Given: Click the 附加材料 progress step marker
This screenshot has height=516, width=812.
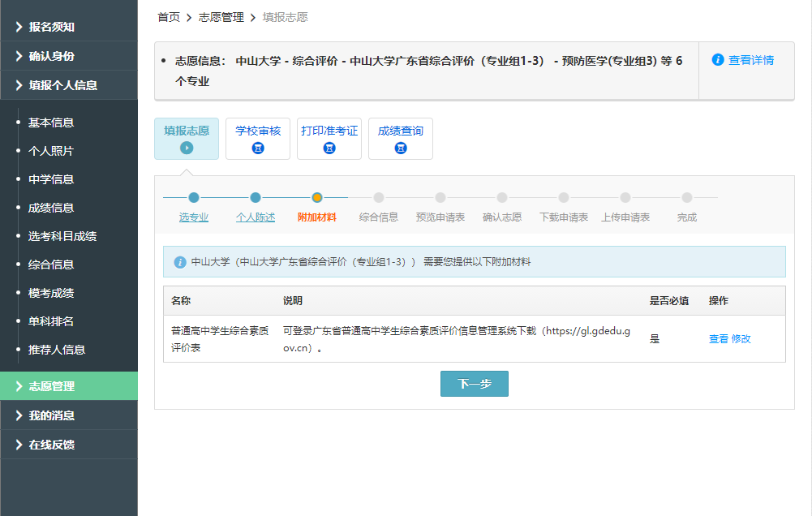Looking at the screenshot, I should (x=317, y=197).
